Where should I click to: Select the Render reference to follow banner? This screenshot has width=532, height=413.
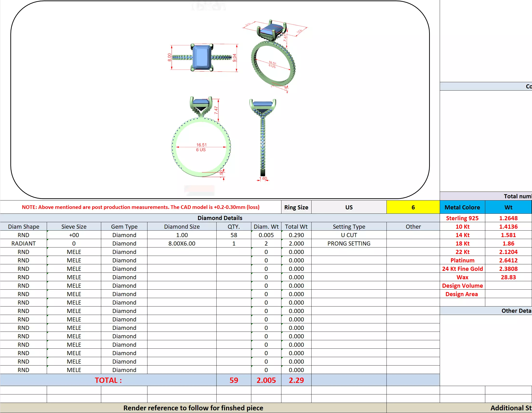click(193, 408)
